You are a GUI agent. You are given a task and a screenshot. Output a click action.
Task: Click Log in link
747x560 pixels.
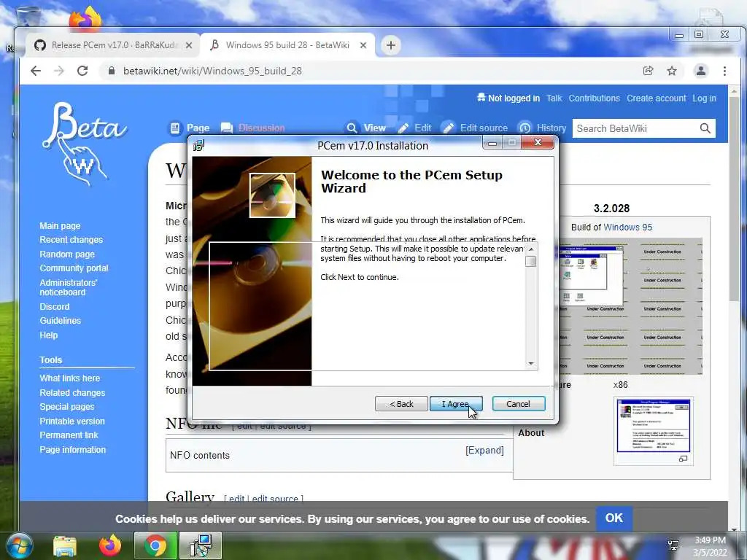704,98
